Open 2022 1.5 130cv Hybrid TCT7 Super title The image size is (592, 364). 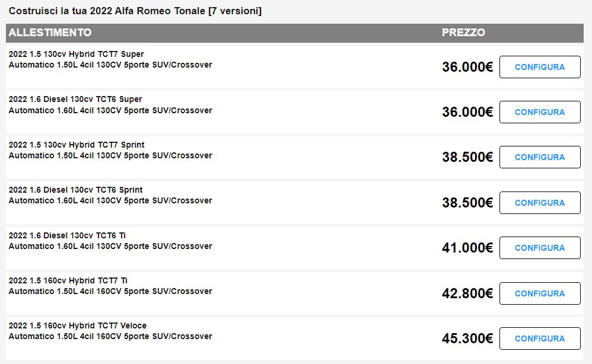coord(76,54)
